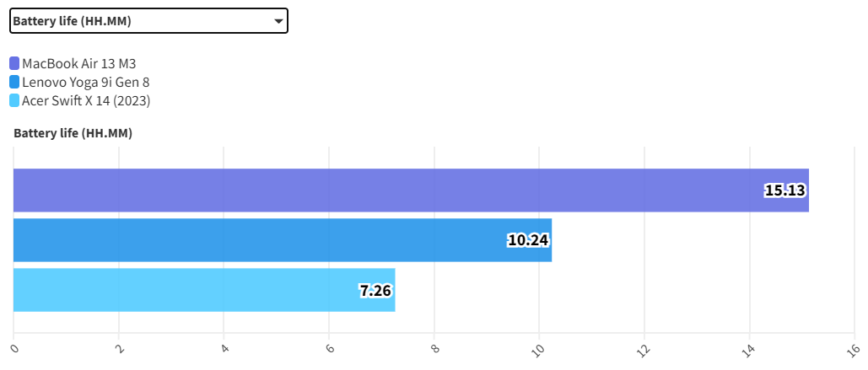Click the 8 axis tick label
This screenshot has height=370, width=868.
pyautogui.click(x=434, y=346)
